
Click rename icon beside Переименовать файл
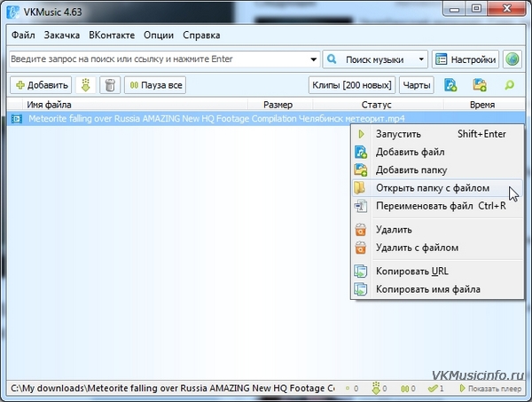tap(361, 206)
